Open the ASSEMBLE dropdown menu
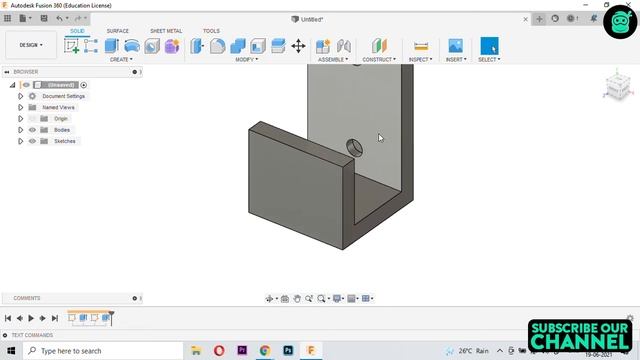The width and height of the screenshot is (640, 360). [x=333, y=60]
